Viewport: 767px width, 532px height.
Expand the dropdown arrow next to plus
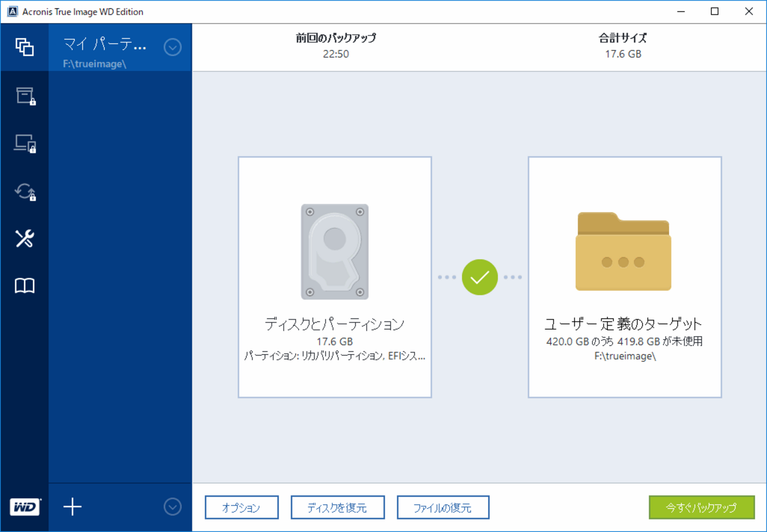[x=172, y=507]
